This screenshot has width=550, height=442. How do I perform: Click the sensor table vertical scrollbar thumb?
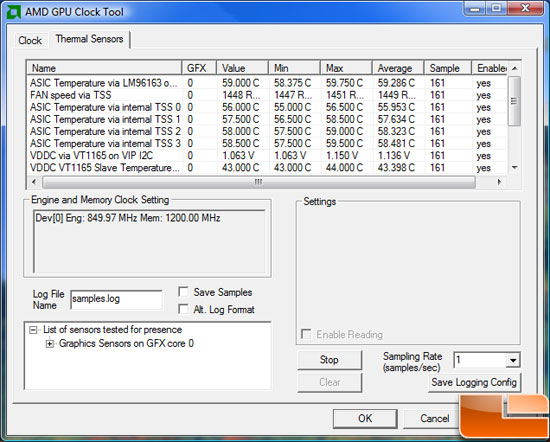(x=514, y=101)
